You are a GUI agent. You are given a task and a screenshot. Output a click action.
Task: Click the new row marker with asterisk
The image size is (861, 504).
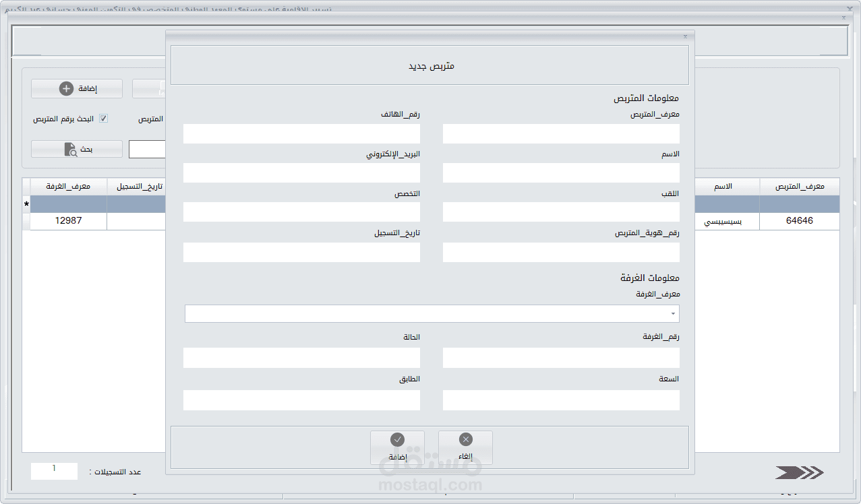pyautogui.click(x=26, y=204)
